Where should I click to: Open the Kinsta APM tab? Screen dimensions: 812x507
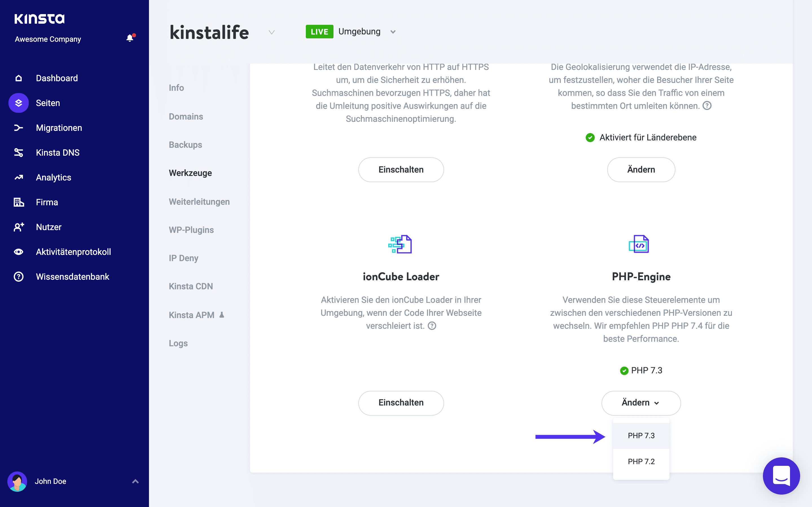click(192, 315)
